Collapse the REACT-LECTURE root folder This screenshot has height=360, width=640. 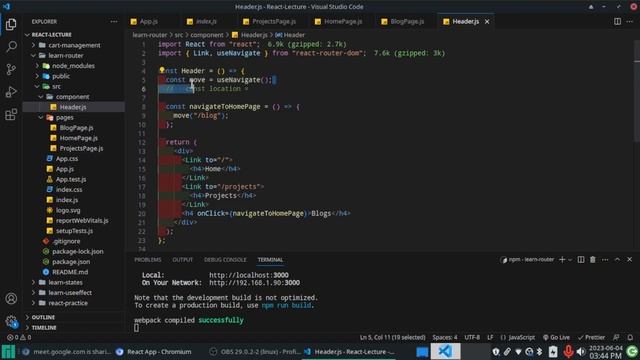click(73, 35)
